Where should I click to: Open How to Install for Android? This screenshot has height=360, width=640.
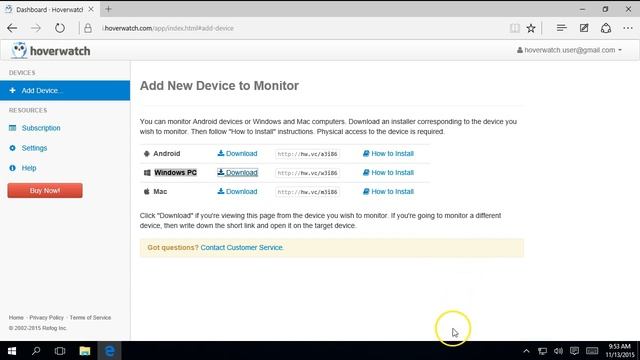click(x=388, y=153)
